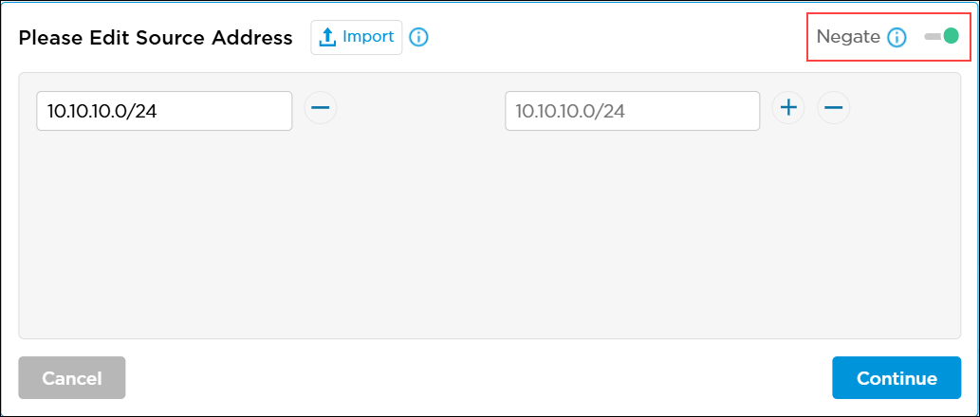Image resolution: width=980 pixels, height=417 pixels.
Task: Click the placeholder text 10.10.10.0/24 on right
Action: point(570,111)
